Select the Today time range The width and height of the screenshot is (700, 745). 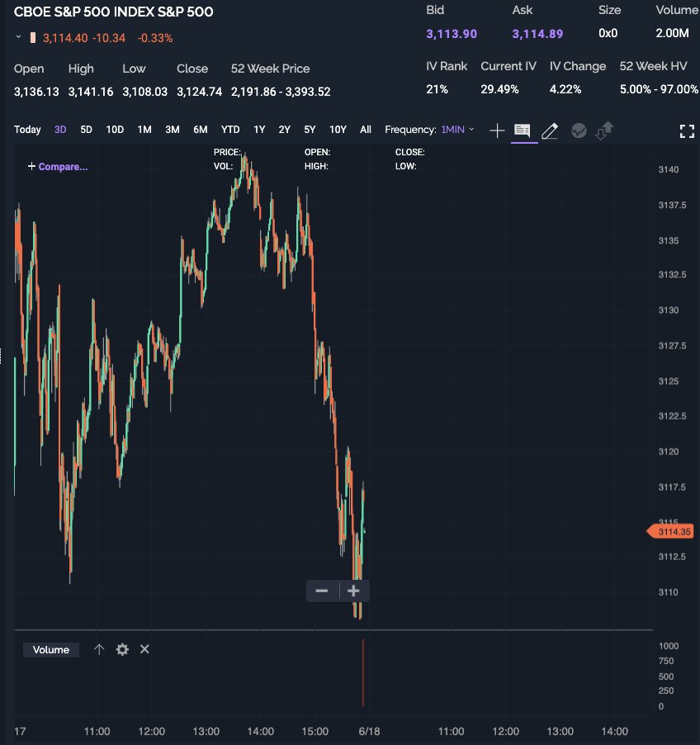click(x=27, y=129)
